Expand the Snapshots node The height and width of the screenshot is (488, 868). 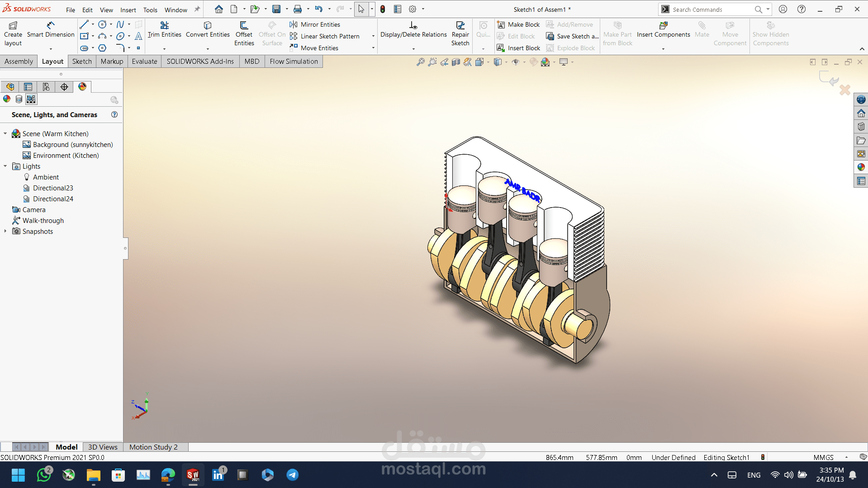(x=5, y=232)
